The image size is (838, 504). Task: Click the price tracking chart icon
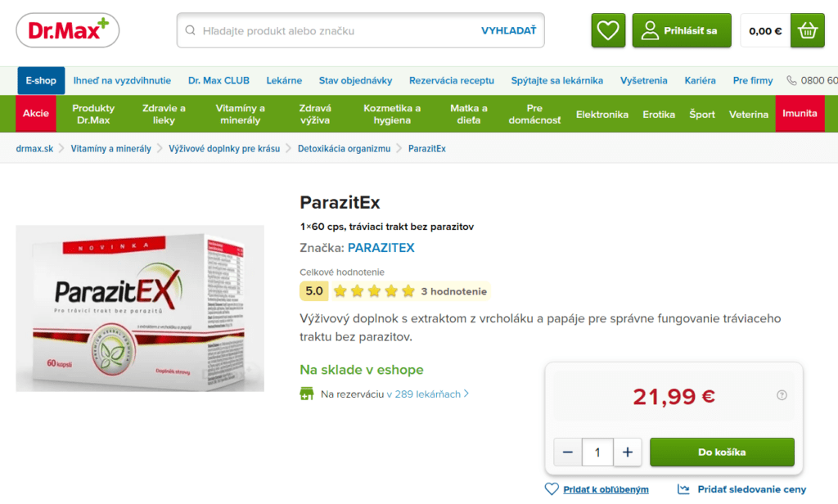point(683,489)
